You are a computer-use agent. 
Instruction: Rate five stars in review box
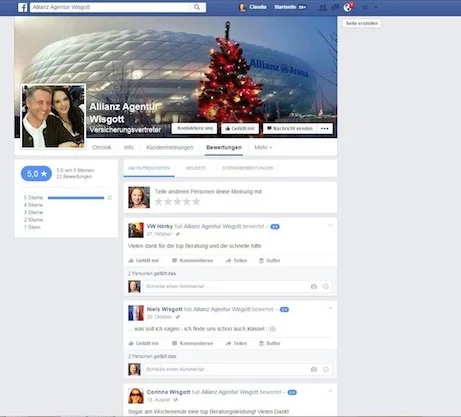point(196,201)
